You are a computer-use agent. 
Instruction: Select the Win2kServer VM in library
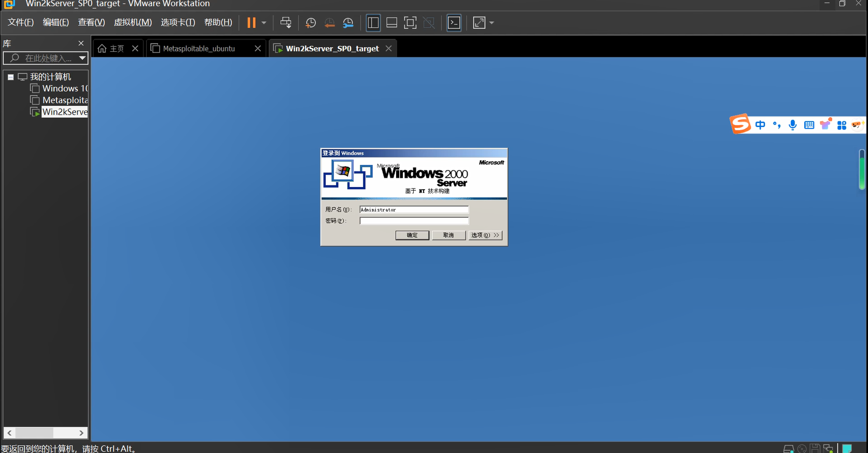pos(65,112)
